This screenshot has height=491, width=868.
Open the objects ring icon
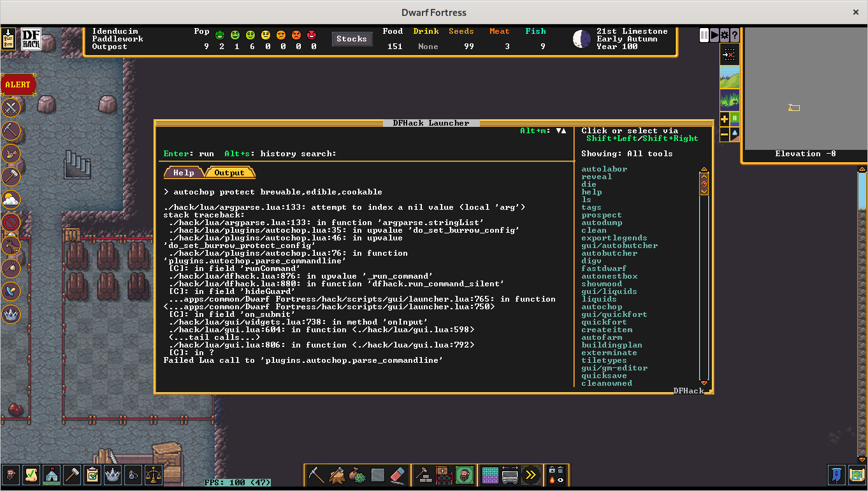click(133, 474)
